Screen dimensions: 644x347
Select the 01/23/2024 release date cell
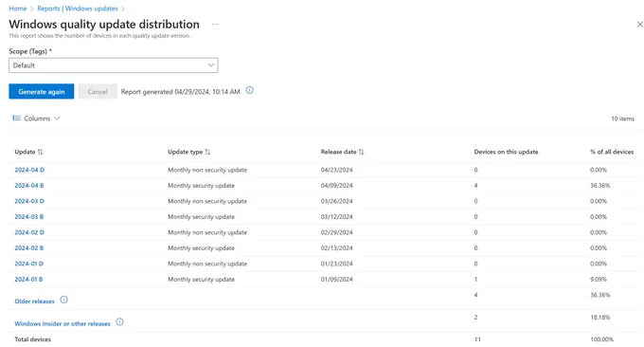point(337,264)
